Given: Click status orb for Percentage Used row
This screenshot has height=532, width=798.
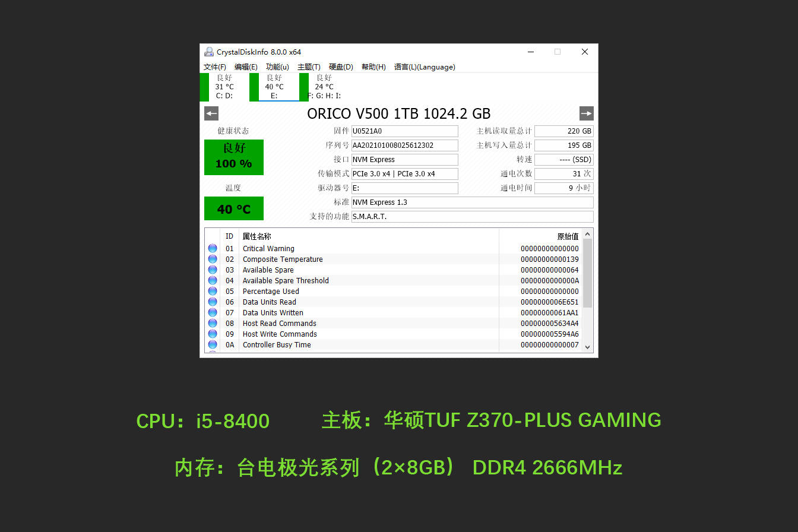Looking at the screenshot, I should pos(213,292).
